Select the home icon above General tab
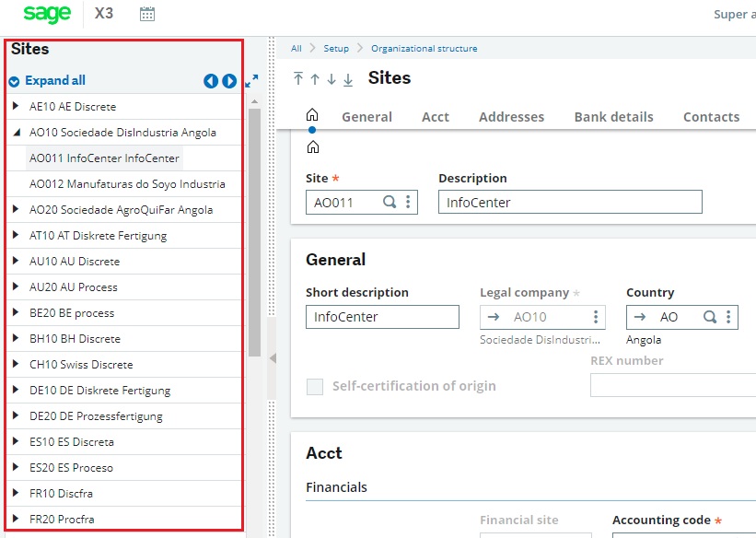 (312, 114)
